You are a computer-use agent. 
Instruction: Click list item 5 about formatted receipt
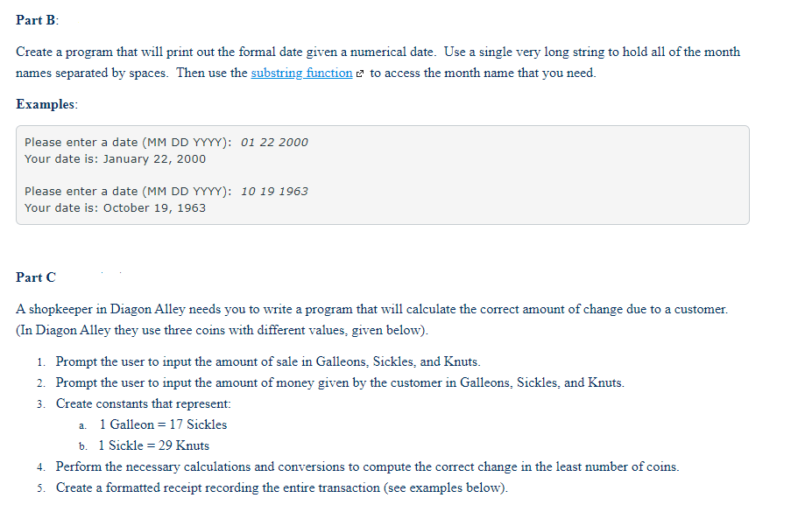click(x=282, y=487)
